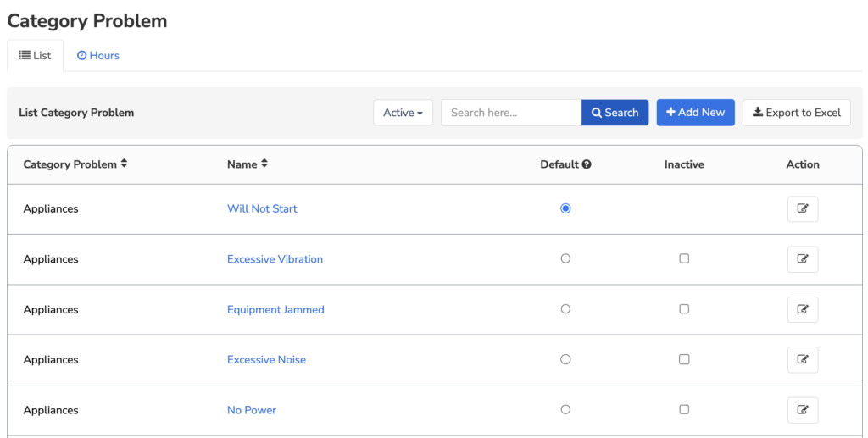Switch to the Hours tab
868x438 pixels.
click(98, 55)
